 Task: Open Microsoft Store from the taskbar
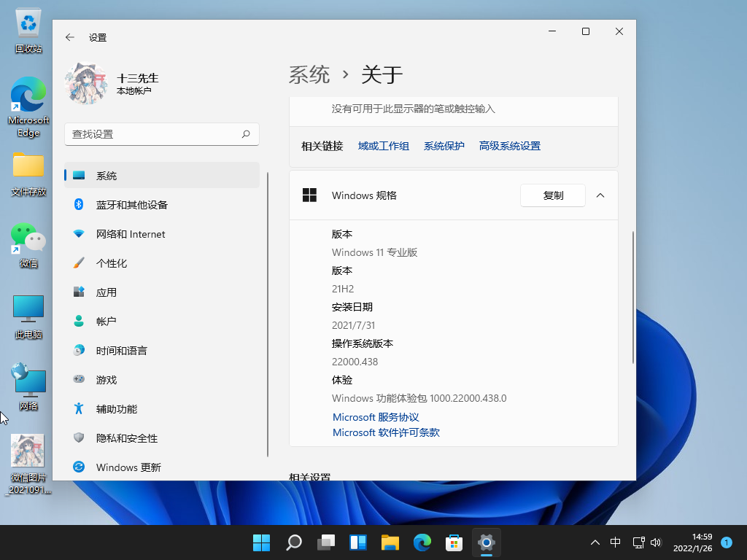(454, 542)
